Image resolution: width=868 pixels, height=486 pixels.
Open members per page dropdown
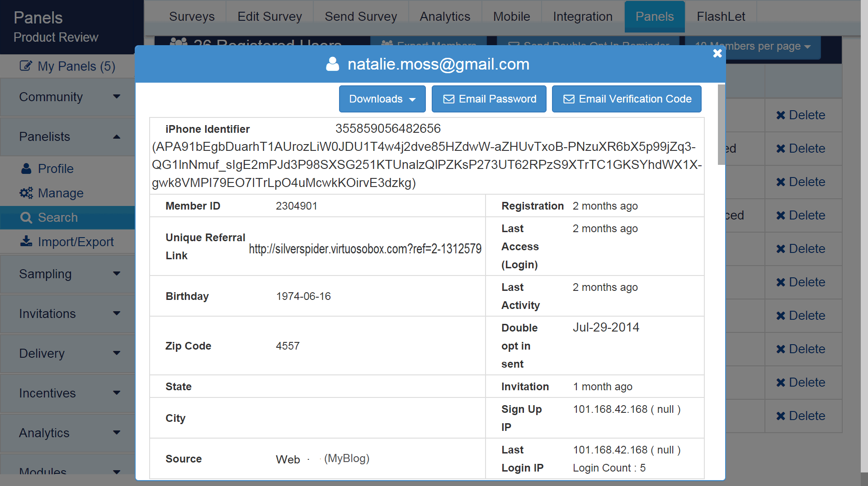(753, 46)
